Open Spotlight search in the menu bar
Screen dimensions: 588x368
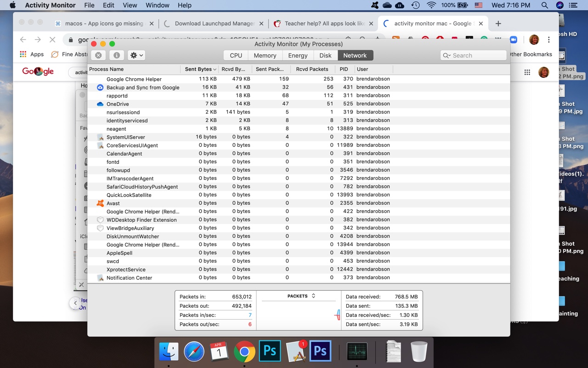coord(544,5)
